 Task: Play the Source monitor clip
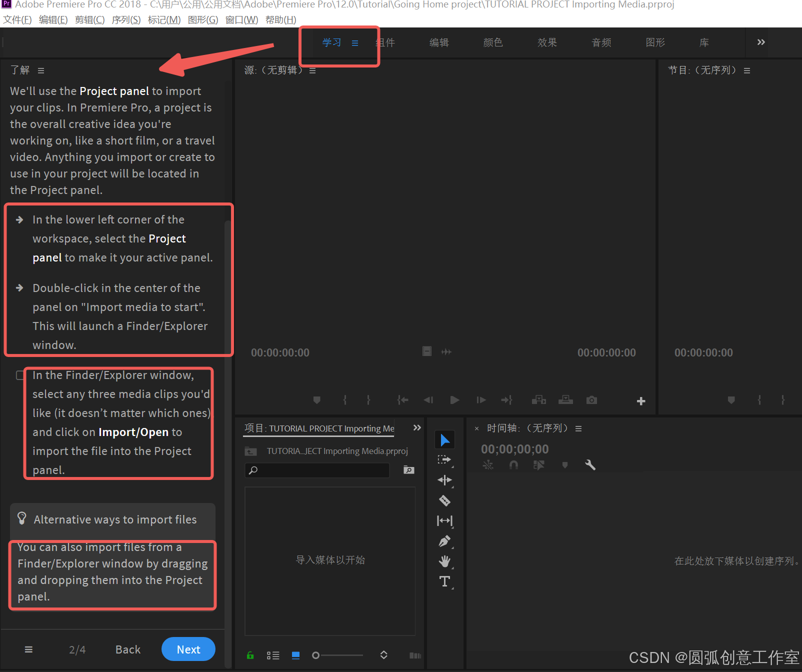tap(454, 400)
